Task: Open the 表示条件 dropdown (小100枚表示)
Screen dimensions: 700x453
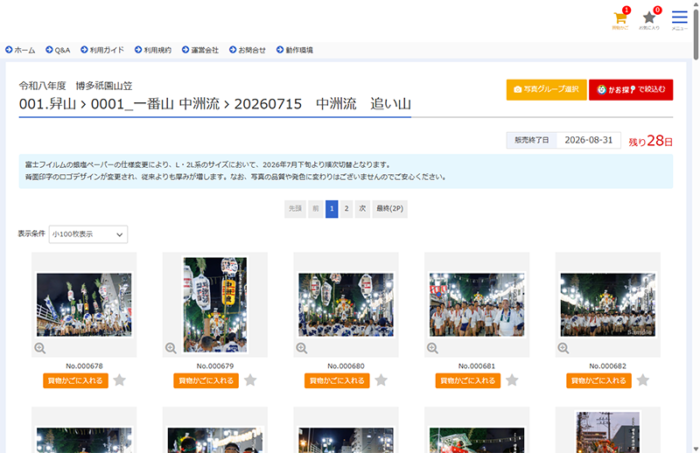Action: coord(88,234)
